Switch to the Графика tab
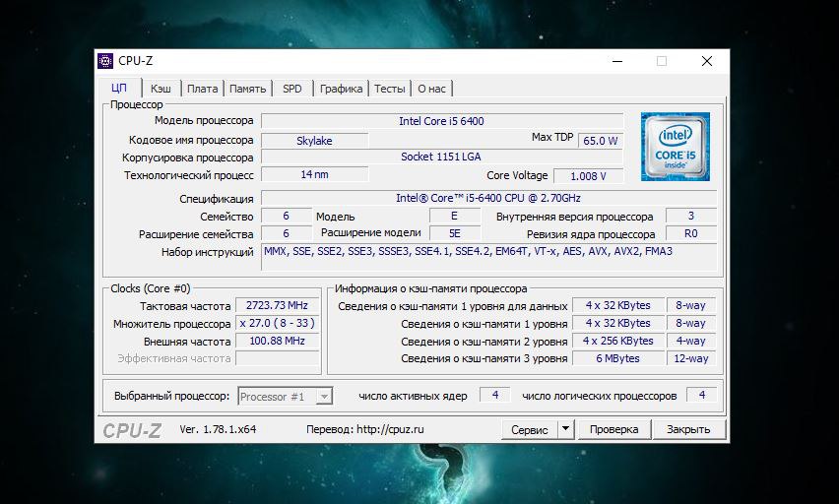The image size is (839, 504). (341, 89)
